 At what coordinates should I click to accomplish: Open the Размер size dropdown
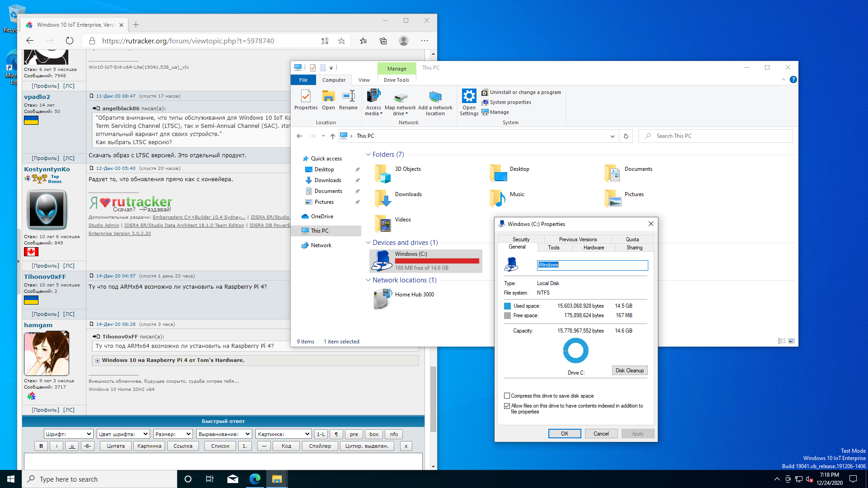[x=173, y=434]
